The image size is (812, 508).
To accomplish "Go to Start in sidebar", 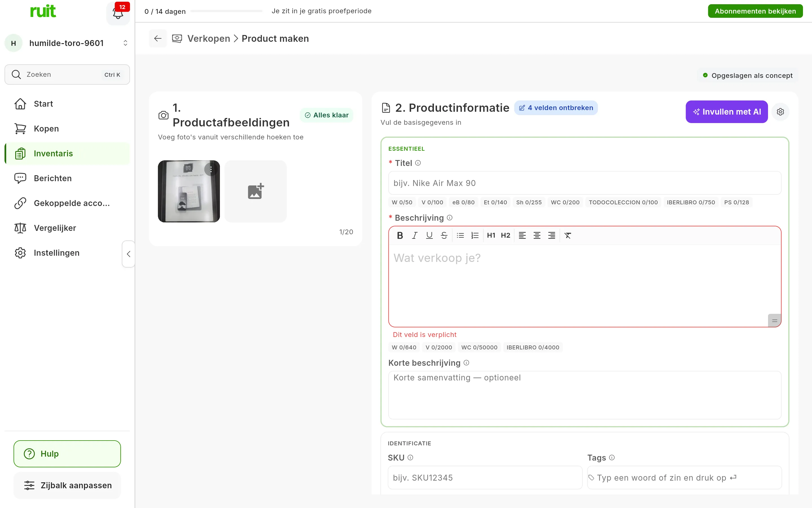I will [x=67, y=104].
